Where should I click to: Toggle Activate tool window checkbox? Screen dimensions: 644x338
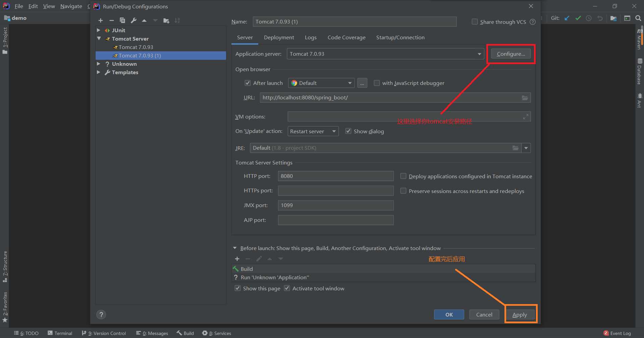tap(287, 288)
